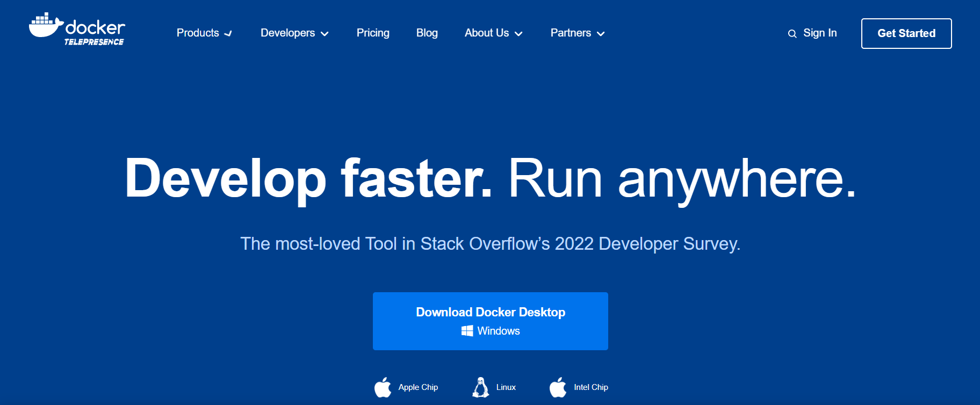980x405 pixels.
Task: Click the Stack Overflow 2022 survey tagline
Action: [x=490, y=244]
